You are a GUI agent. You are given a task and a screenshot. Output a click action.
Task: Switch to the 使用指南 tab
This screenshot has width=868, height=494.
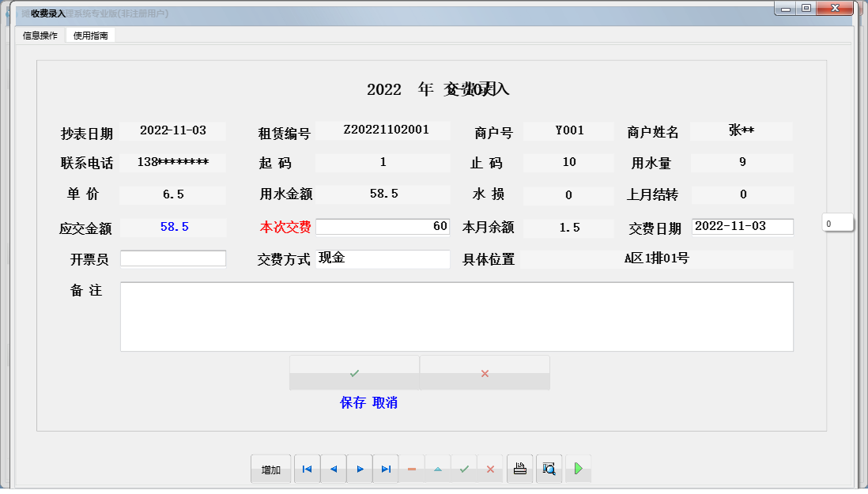tap(90, 36)
